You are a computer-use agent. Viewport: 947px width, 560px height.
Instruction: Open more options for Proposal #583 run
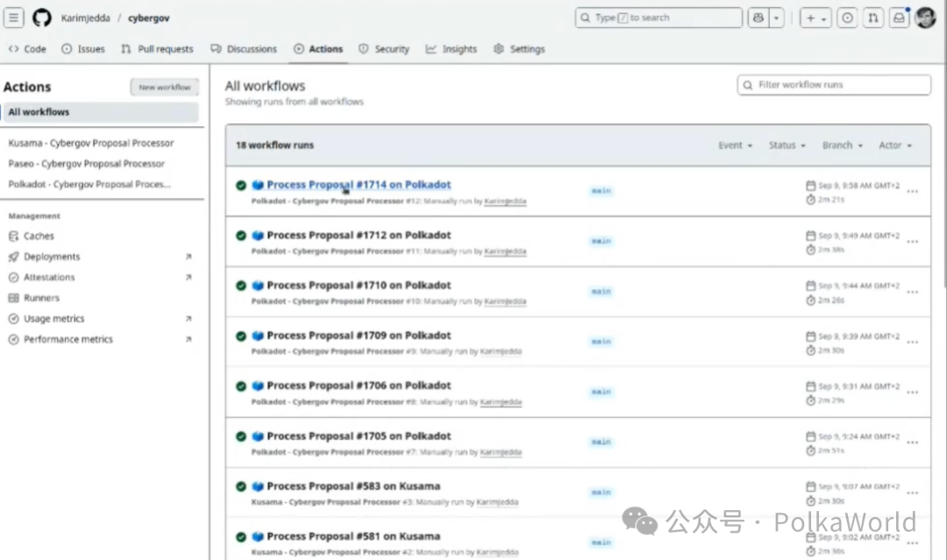[x=913, y=493]
